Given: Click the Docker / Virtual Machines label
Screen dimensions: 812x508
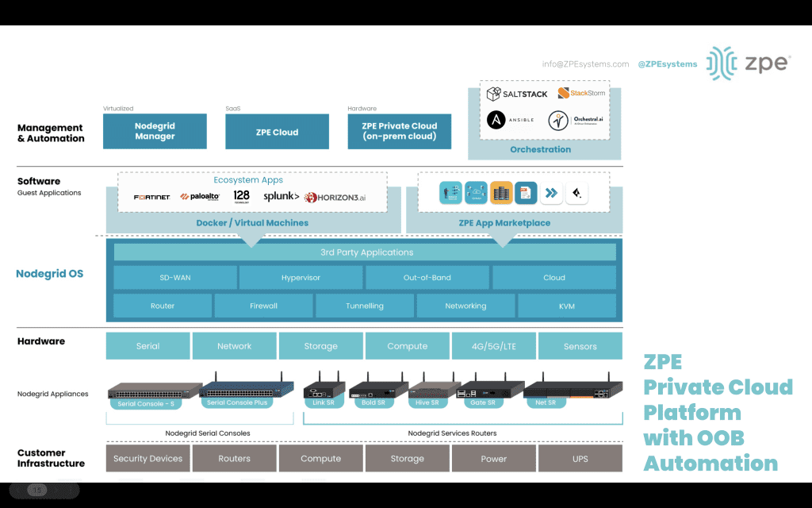Looking at the screenshot, I should point(252,223).
